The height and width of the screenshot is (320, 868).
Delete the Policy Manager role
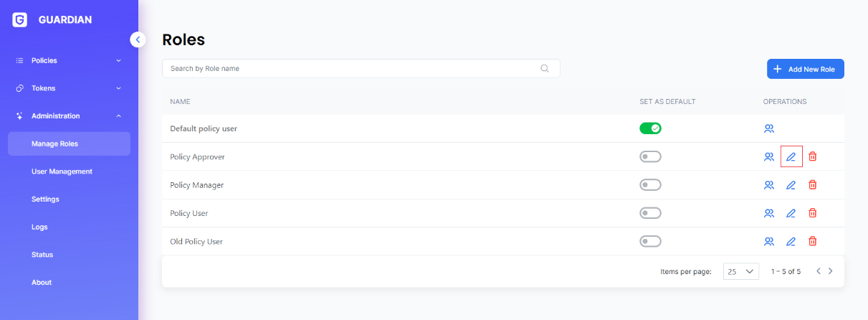pos(813,185)
